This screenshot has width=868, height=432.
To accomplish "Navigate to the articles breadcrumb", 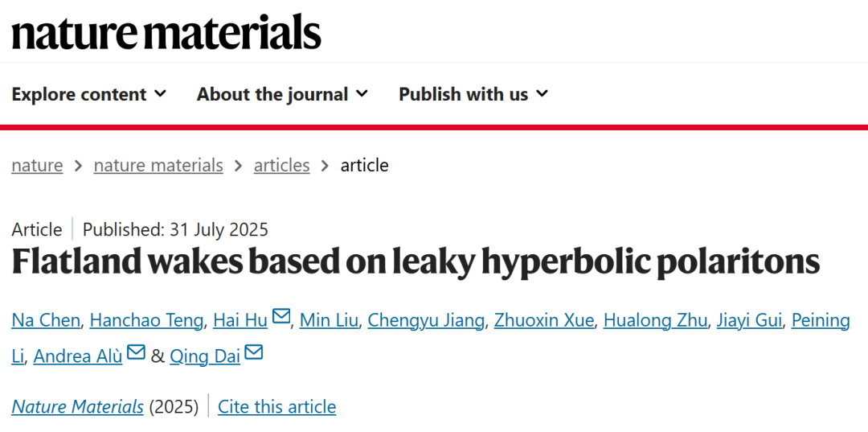I will click(281, 165).
